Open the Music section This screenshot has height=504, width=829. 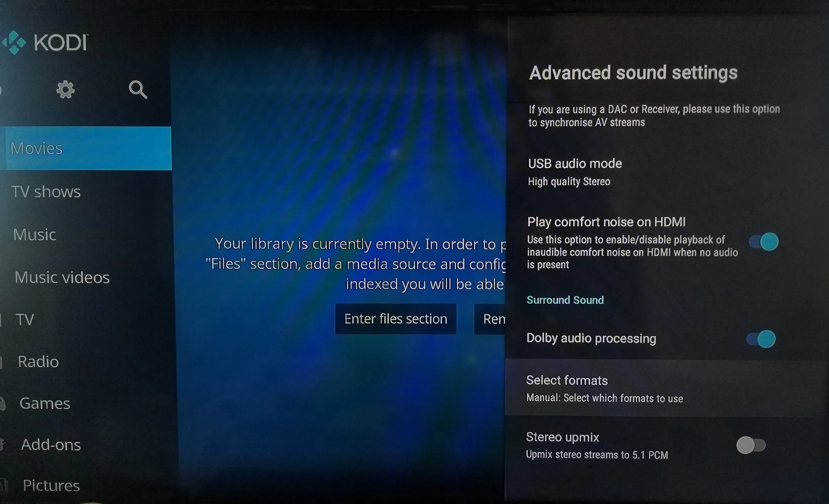[x=35, y=234]
